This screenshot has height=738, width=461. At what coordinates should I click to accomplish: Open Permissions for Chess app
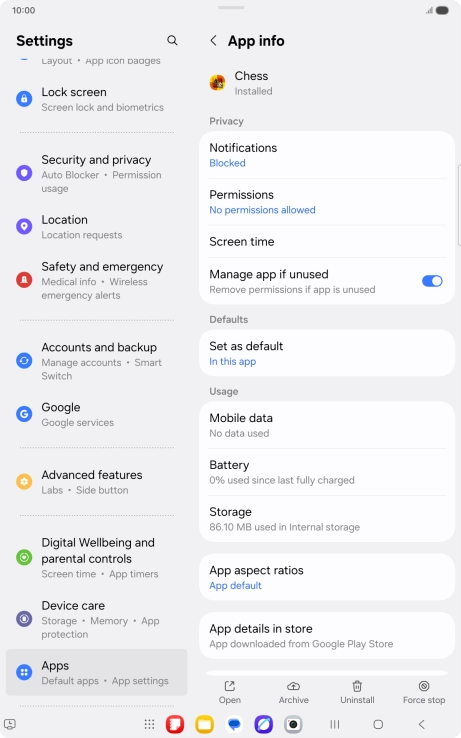click(x=327, y=202)
